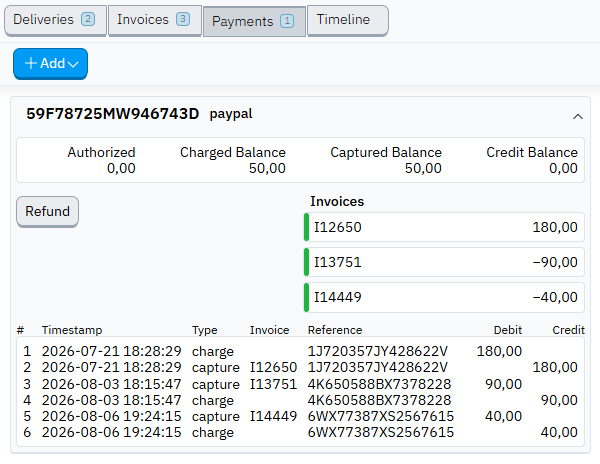Click the paypal provider label

231,114
